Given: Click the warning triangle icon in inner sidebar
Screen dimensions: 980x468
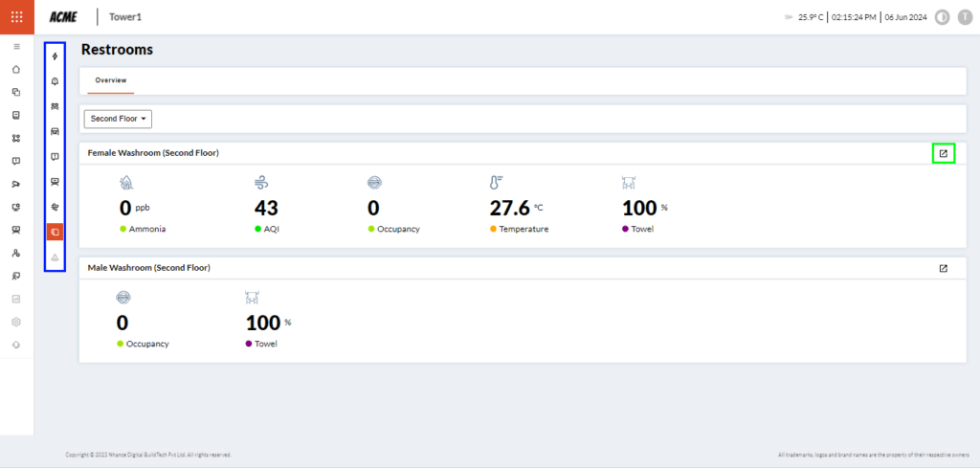Looking at the screenshot, I should point(55,257).
